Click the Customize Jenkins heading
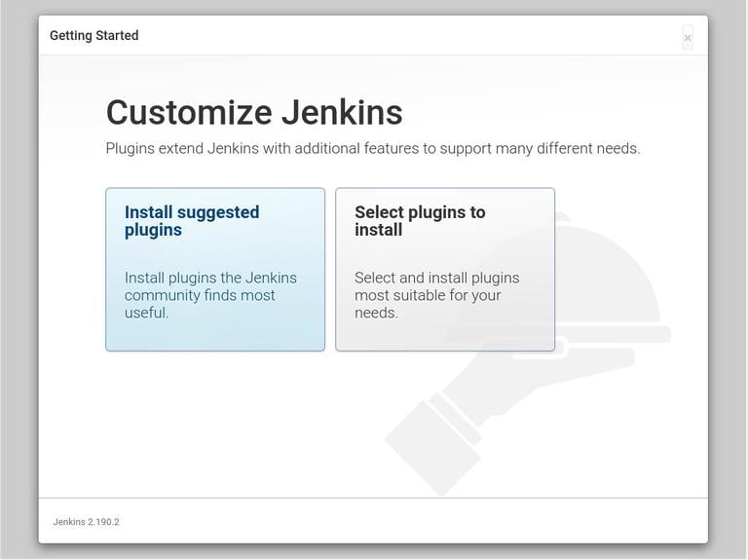This screenshot has height=560, width=748. [254, 112]
